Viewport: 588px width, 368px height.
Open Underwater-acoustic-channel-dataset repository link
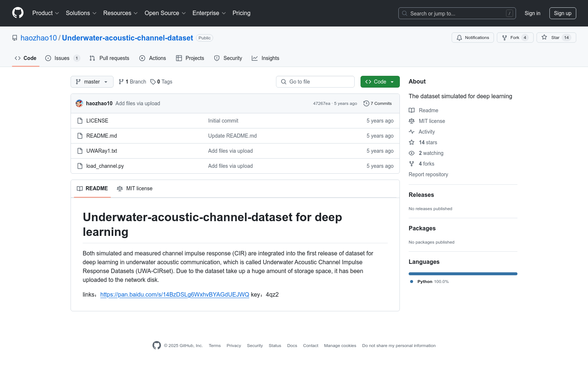[x=128, y=38]
